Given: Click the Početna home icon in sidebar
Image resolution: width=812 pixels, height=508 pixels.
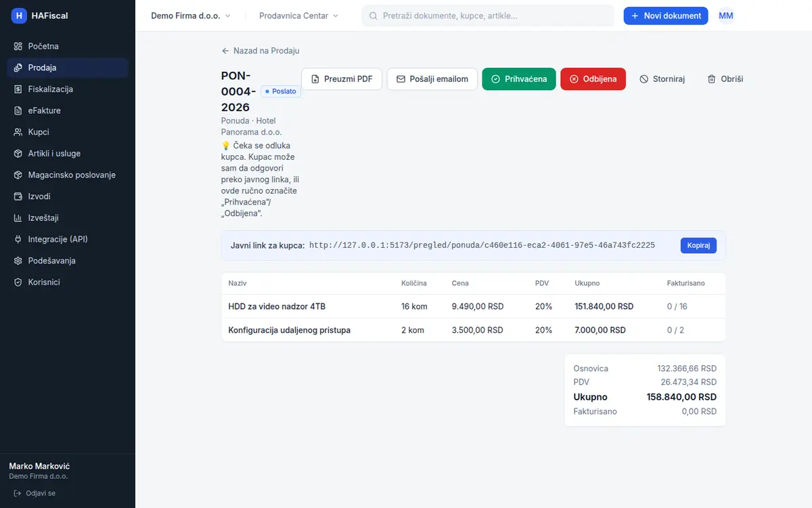Looking at the screenshot, I should pos(18,46).
